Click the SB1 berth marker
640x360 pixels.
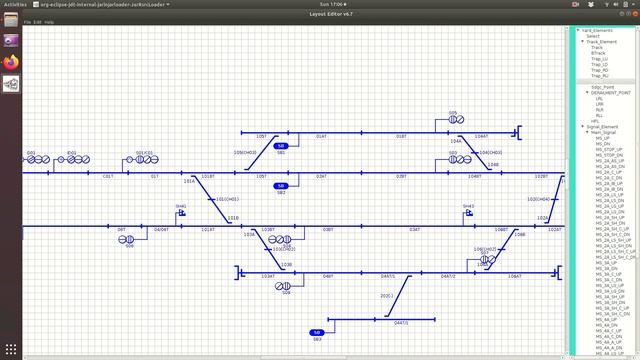(281, 146)
